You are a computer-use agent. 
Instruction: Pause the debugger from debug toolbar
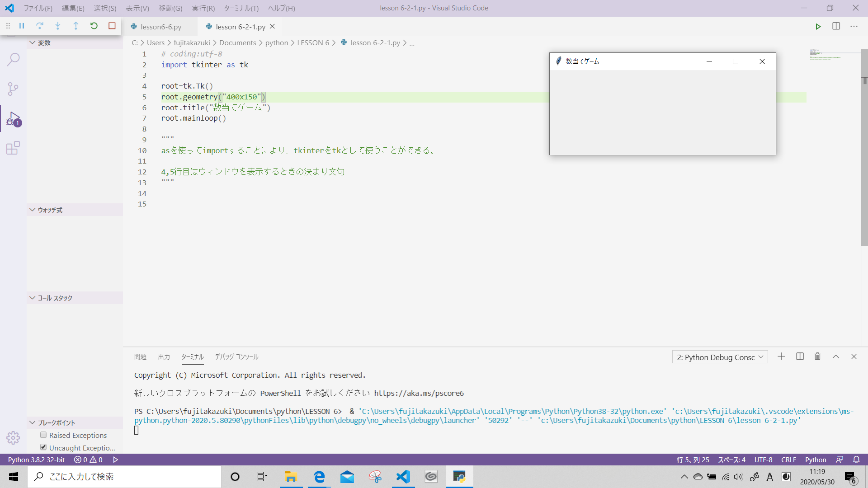pyautogui.click(x=22, y=26)
